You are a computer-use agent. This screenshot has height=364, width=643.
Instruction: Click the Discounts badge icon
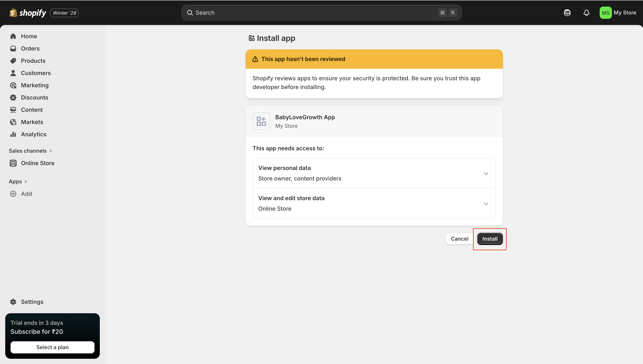pyautogui.click(x=13, y=98)
